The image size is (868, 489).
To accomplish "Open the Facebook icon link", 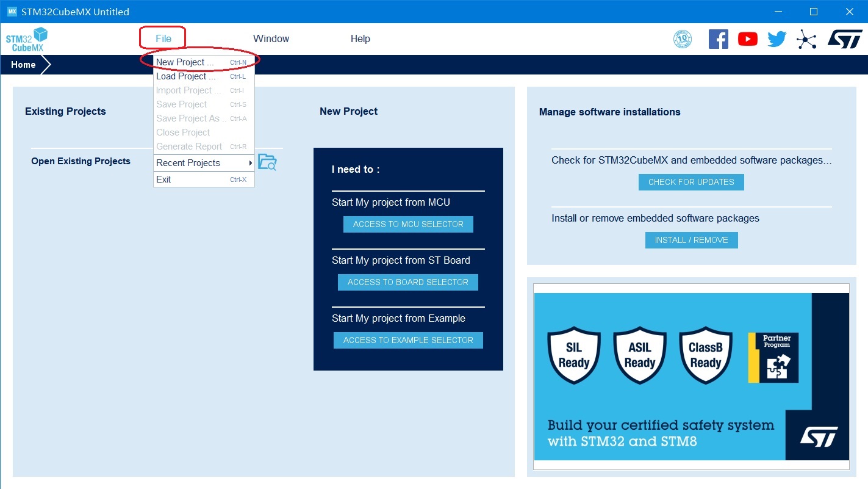I will coord(719,39).
